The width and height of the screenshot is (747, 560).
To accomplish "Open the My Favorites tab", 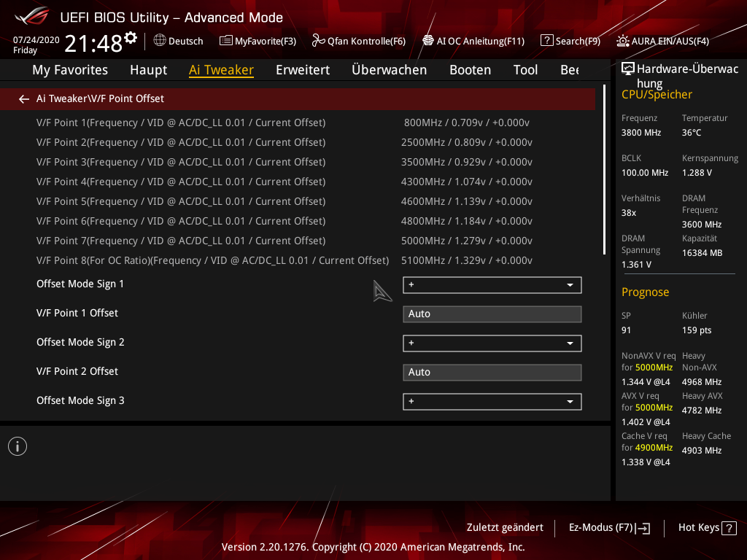I will coord(70,70).
